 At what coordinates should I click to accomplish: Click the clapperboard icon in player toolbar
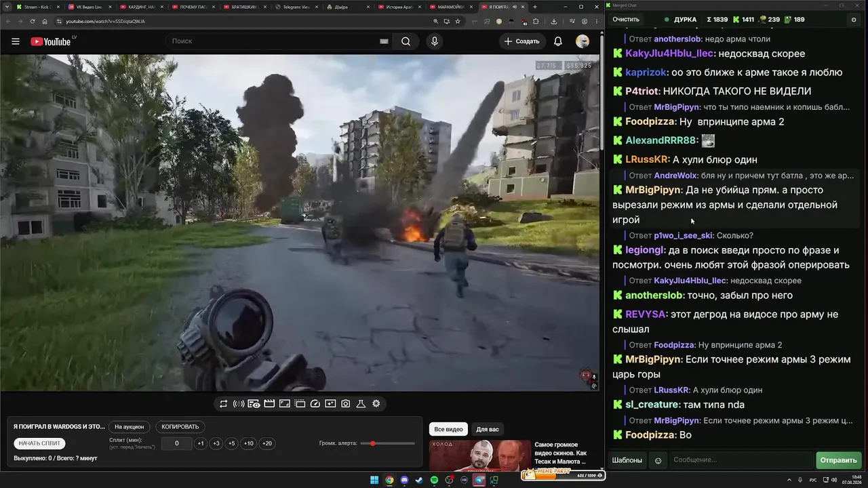[x=269, y=404]
